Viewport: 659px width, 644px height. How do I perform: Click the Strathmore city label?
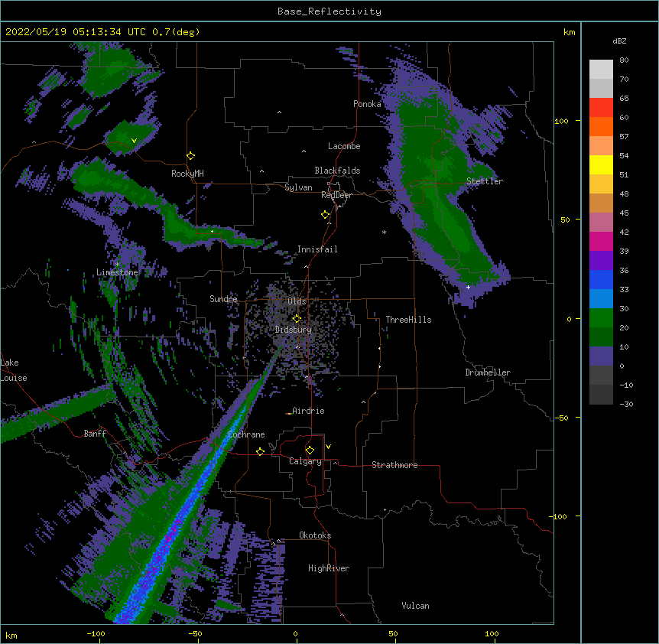click(x=394, y=465)
